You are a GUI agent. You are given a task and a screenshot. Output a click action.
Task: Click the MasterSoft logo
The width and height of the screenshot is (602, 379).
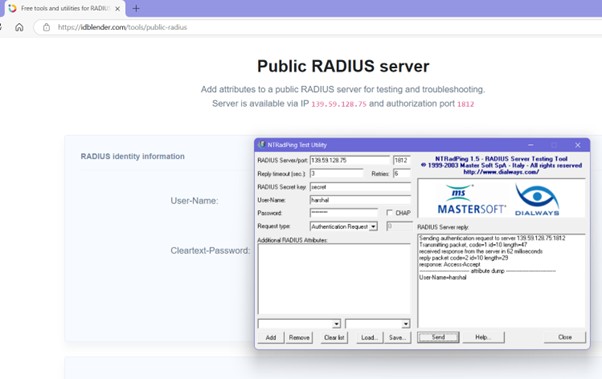point(471,200)
